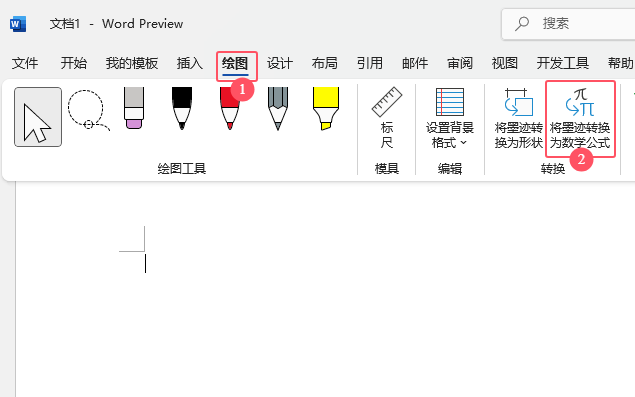Select the 绘图 tab
Screen dimensions: 635x397
[x=235, y=64]
